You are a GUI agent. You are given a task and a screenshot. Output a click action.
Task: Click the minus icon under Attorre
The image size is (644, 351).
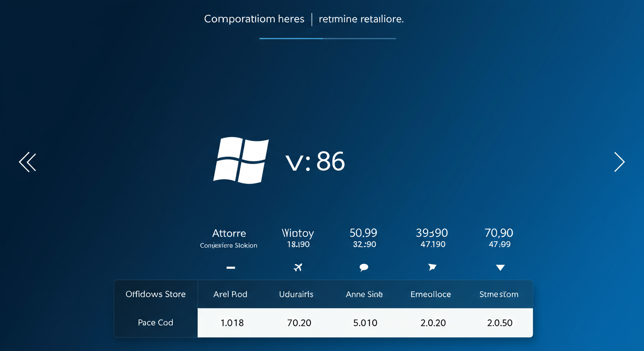click(231, 268)
